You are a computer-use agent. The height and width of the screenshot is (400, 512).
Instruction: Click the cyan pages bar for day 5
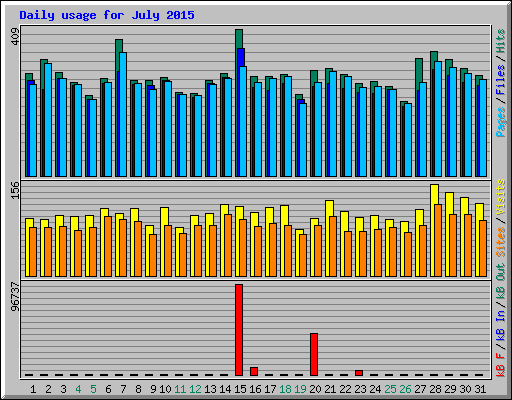pos(93,138)
